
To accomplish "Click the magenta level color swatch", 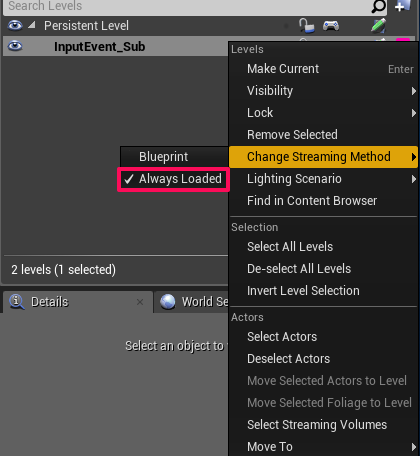I will click(403, 40).
